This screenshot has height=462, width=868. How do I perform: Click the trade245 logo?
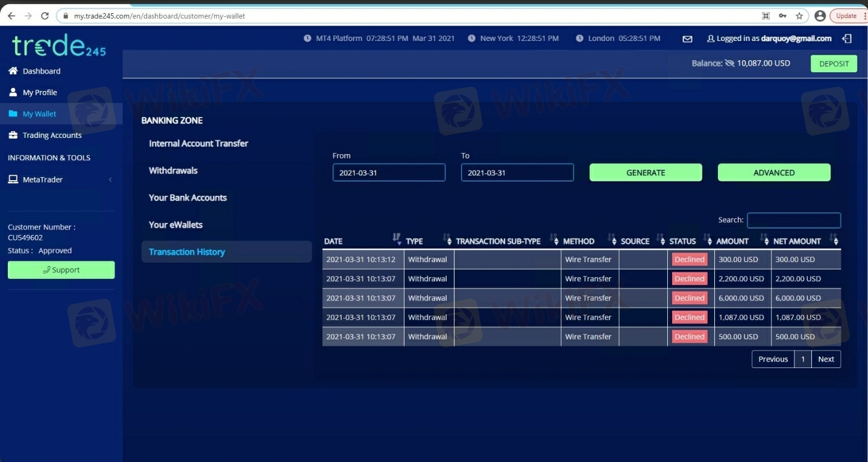pyautogui.click(x=58, y=46)
